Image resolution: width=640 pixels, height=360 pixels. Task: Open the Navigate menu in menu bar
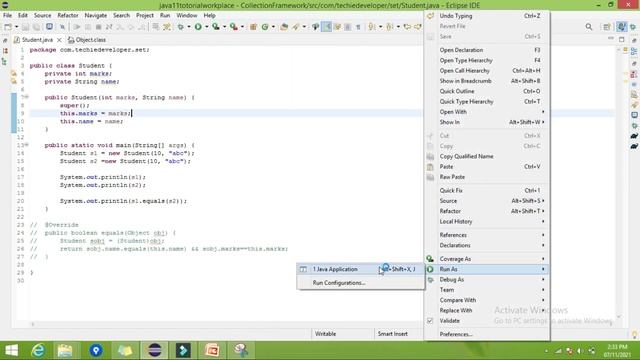tap(96, 16)
